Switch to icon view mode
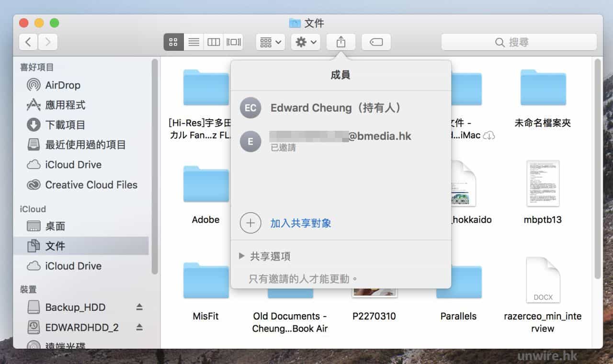 coord(173,42)
